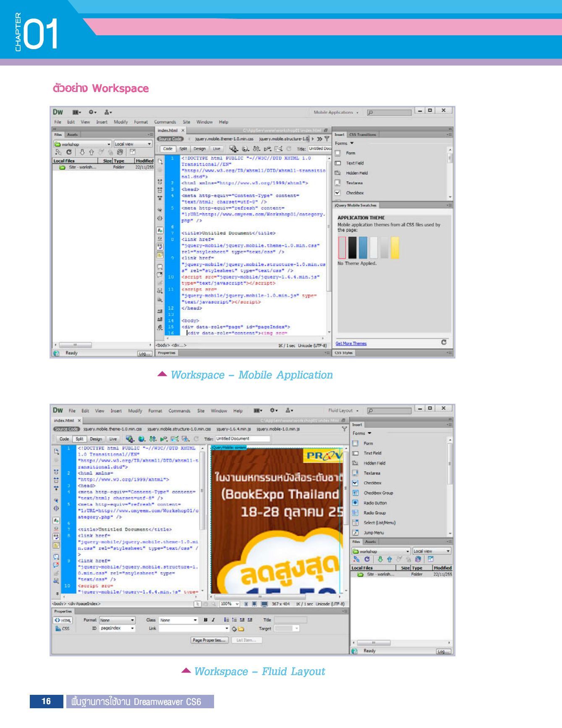The width and height of the screenshot is (562, 728).
Task: Open the workspace layout icon in the Mobile Applications window
Action: 77,112
